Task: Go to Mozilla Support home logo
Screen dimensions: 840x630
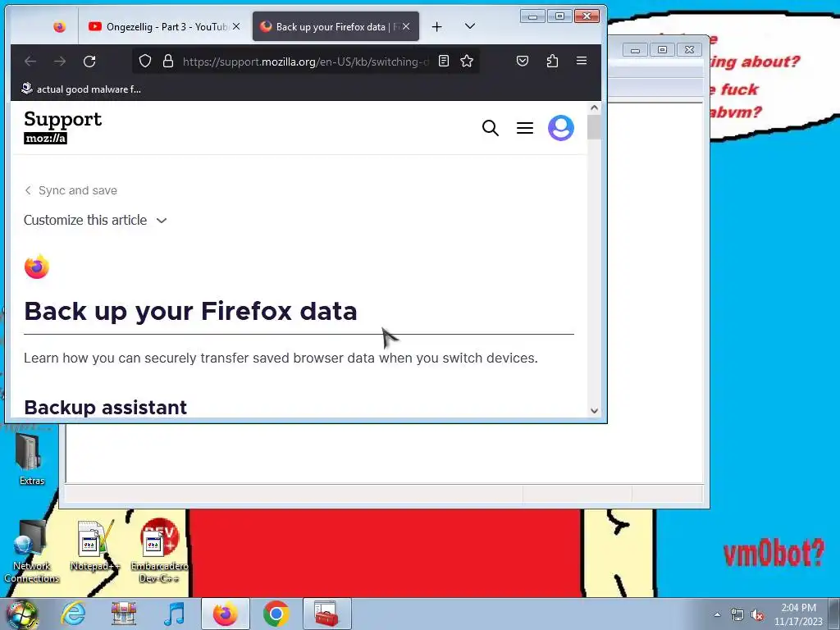Action: 62,127
